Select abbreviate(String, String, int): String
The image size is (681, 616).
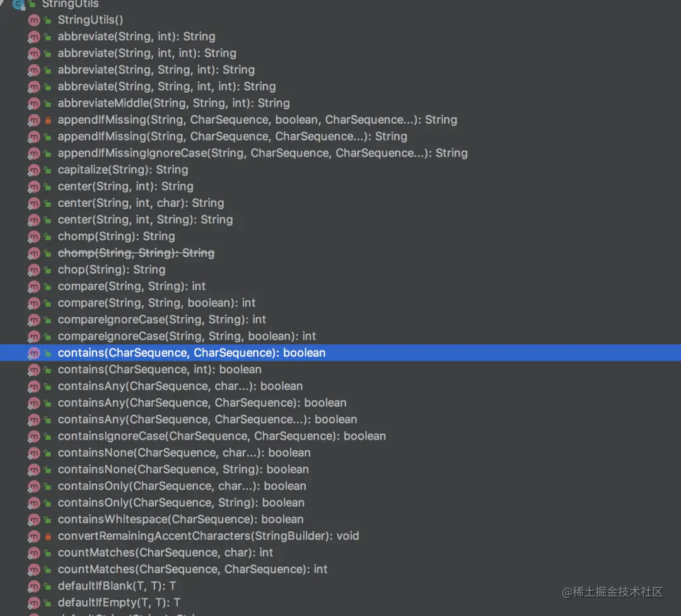(156, 70)
